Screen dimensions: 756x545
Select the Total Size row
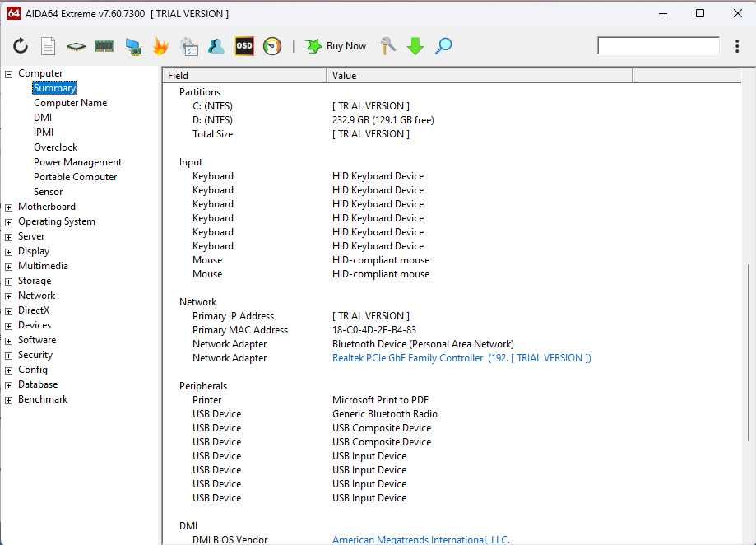click(452, 133)
